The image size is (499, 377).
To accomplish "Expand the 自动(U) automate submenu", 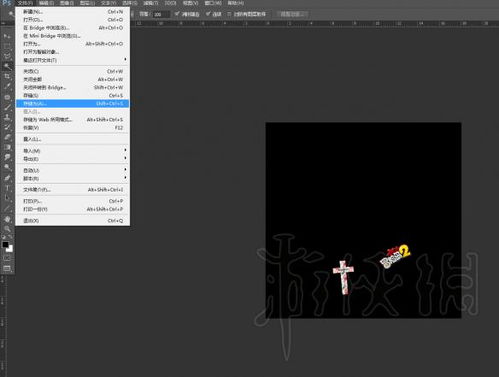I will pos(73,170).
